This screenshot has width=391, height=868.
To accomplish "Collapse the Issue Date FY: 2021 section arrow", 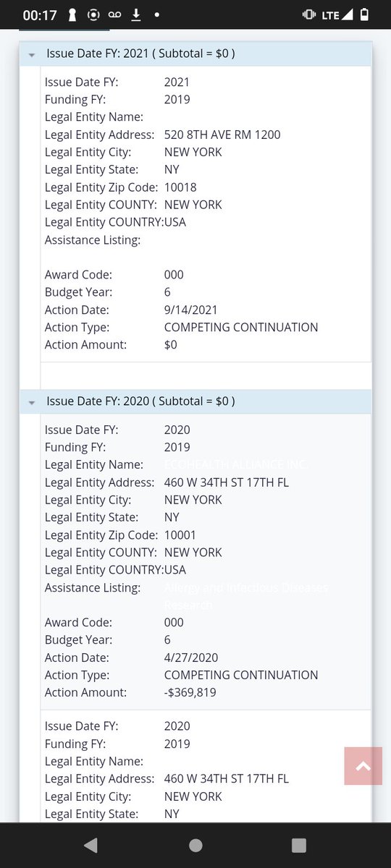I will (32, 54).
